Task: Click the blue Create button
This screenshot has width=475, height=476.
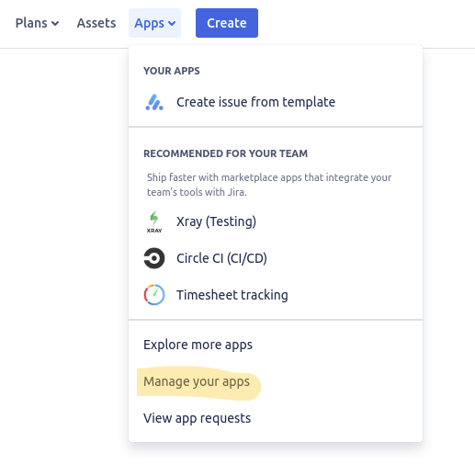Action: (x=227, y=23)
